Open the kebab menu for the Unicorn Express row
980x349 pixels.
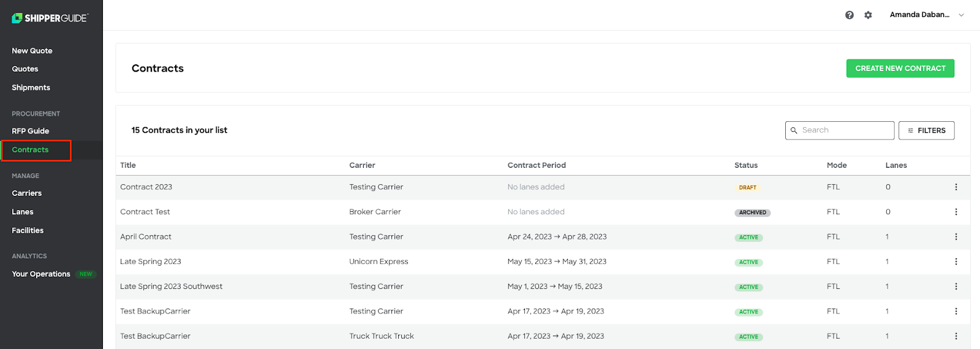click(x=956, y=261)
